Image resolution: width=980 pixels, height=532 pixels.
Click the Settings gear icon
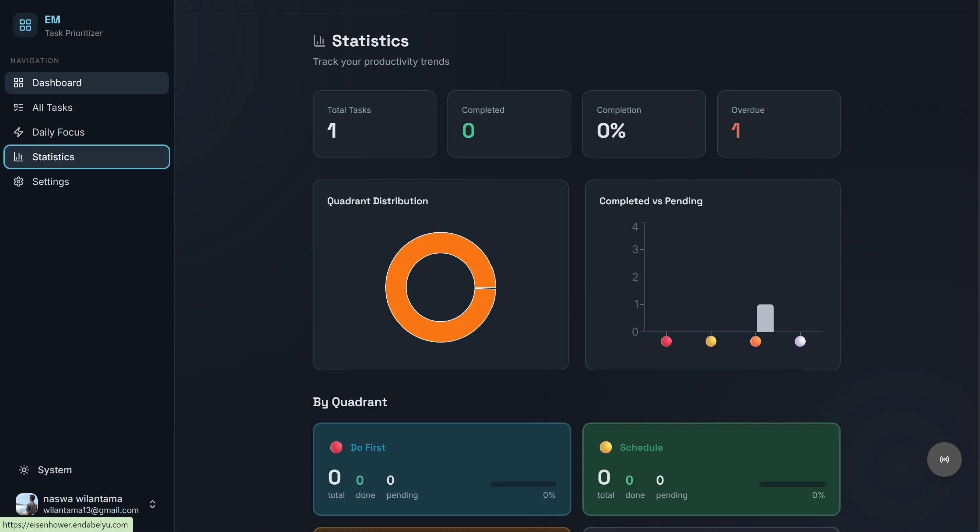click(x=19, y=181)
